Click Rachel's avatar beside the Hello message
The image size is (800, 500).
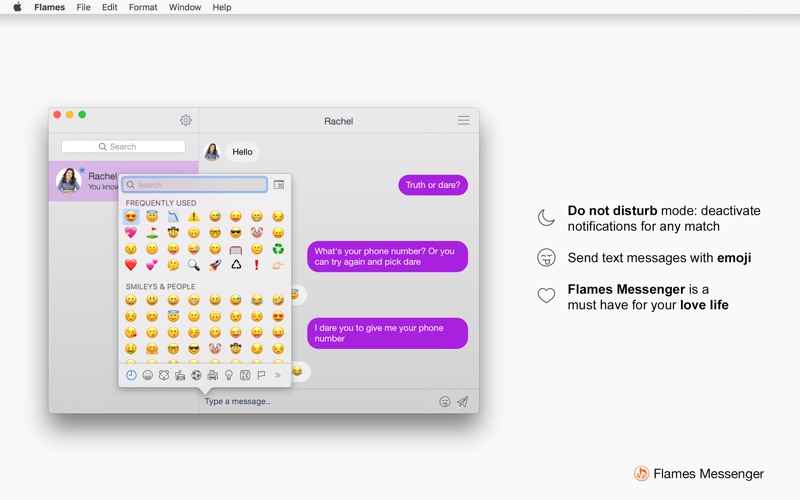[x=212, y=152]
